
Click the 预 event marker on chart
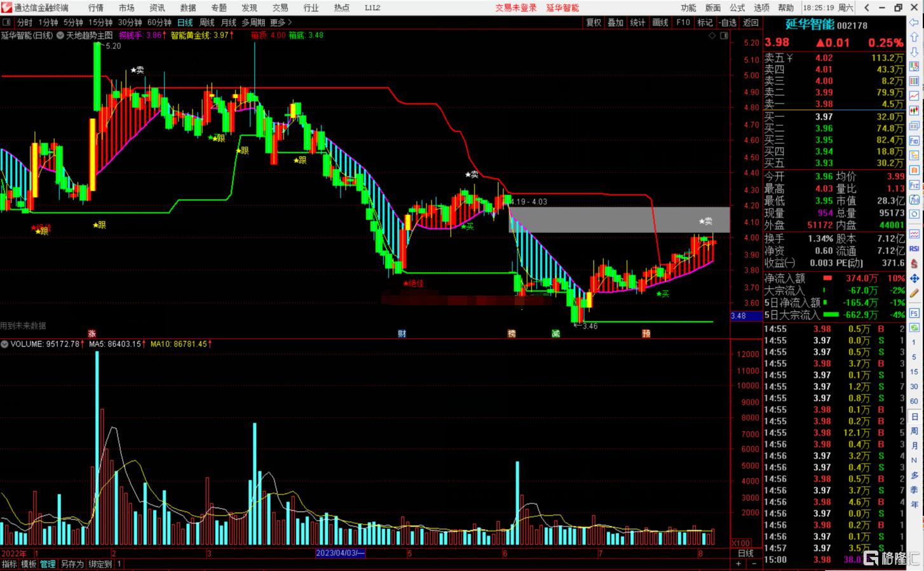(x=646, y=333)
